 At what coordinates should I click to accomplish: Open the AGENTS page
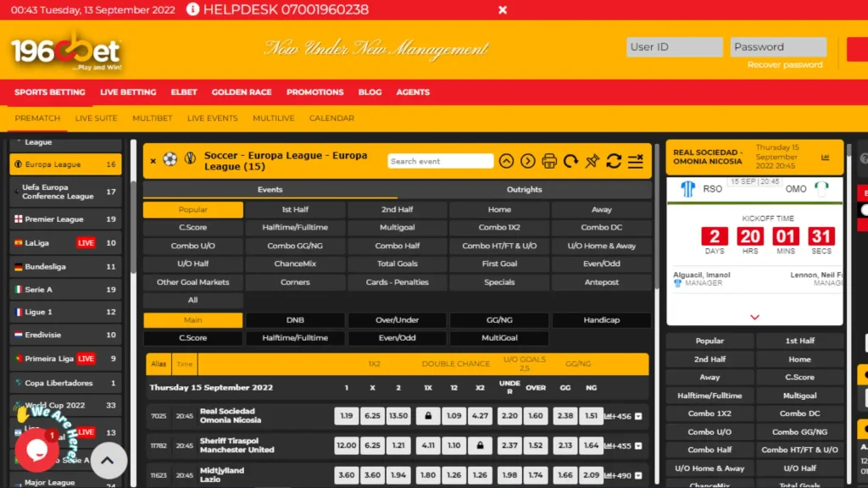coord(413,92)
